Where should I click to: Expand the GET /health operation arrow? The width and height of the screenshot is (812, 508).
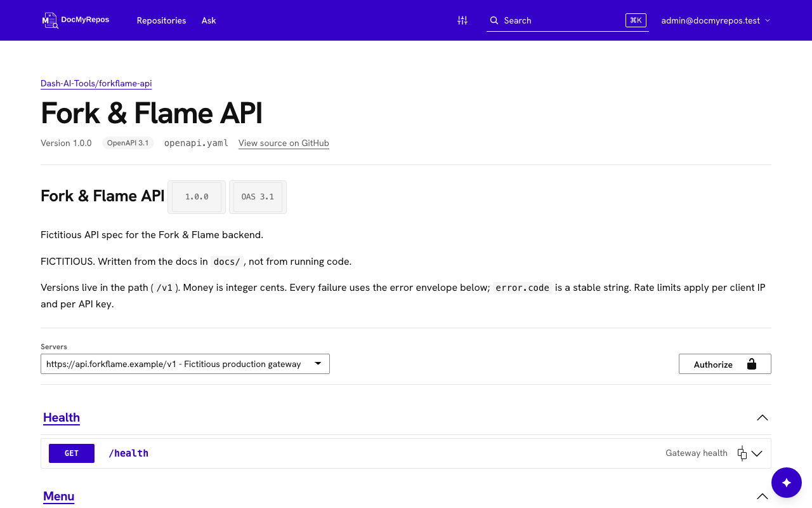757,453
